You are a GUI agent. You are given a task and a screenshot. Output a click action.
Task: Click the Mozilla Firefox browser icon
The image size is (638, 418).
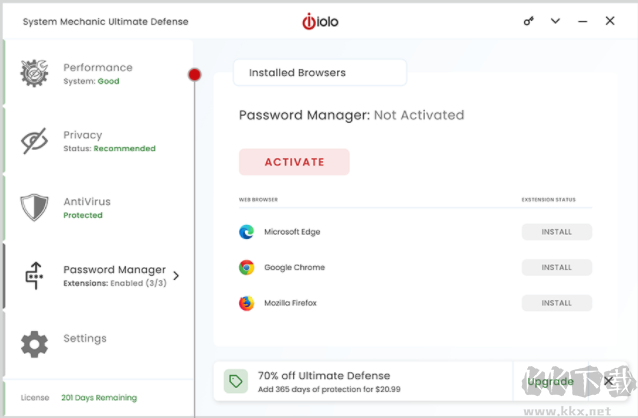click(x=246, y=303)
